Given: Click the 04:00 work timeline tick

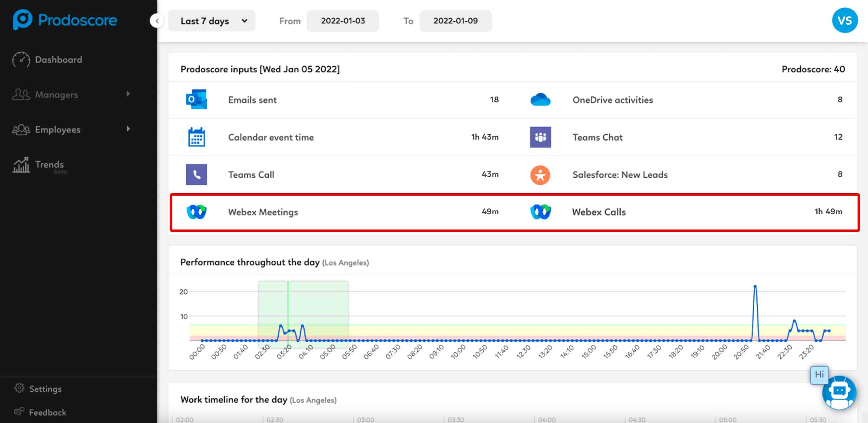Looking at the screenshot, I should click(546, 420).
